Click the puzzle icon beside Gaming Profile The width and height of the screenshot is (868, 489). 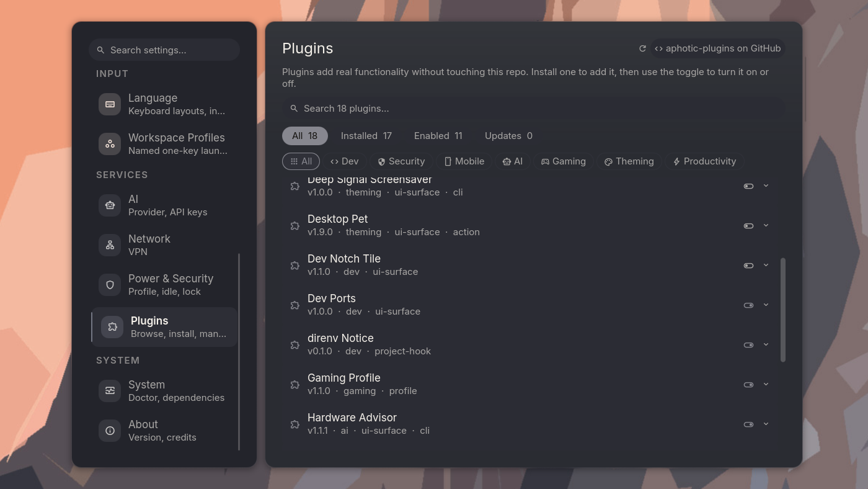click(x=295, y=385)
